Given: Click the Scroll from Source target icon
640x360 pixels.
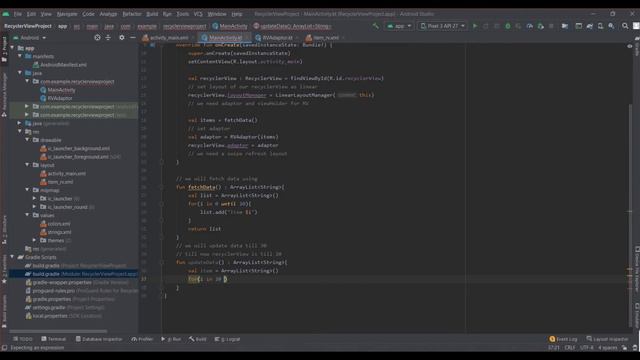Looking at the screenshot, I should click(97, 38).
